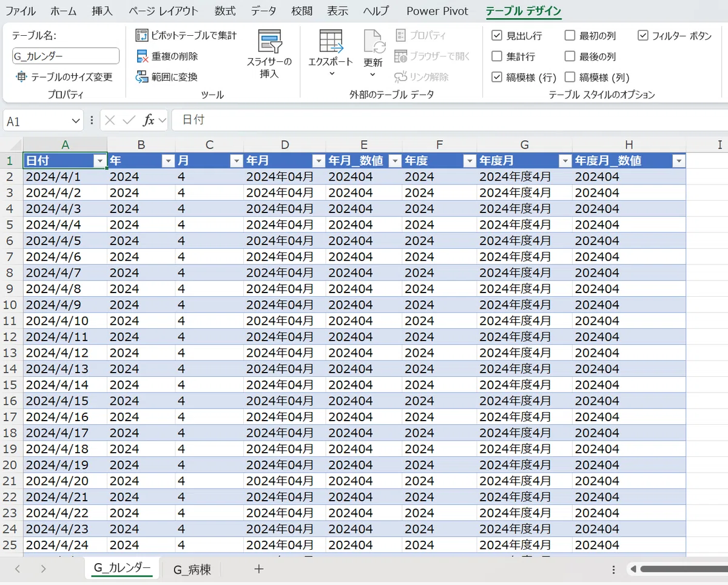Click the 2024年04月 cell in row 2

[285, 177]
